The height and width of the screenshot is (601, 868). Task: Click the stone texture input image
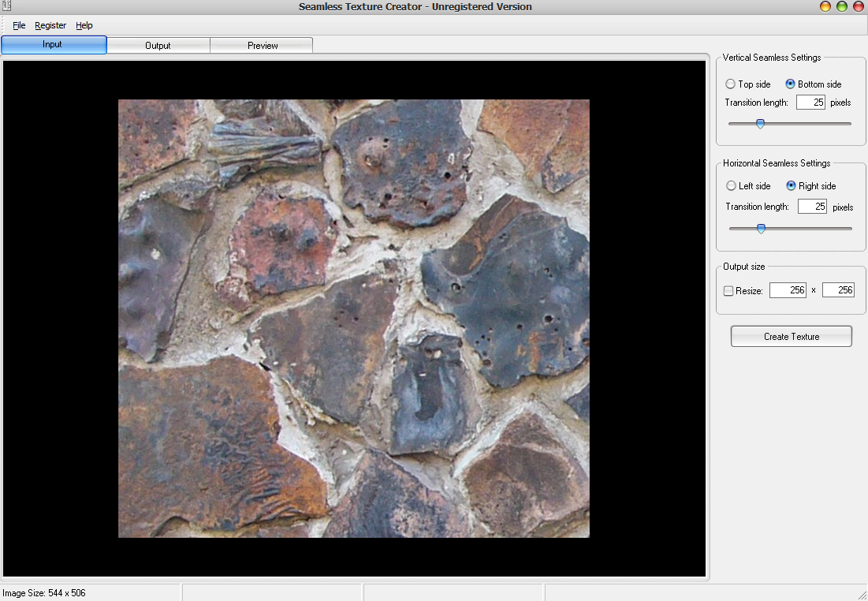(x=354, y=319)
